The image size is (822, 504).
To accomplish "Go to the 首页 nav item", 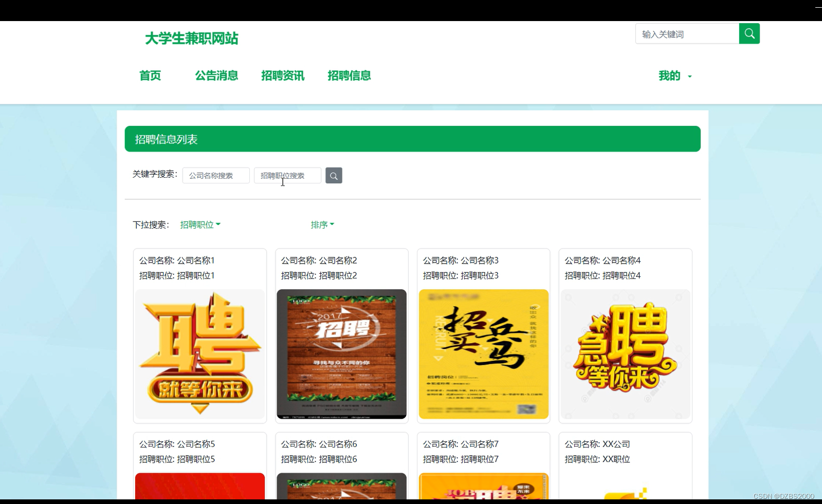I will tap(150, 76).
